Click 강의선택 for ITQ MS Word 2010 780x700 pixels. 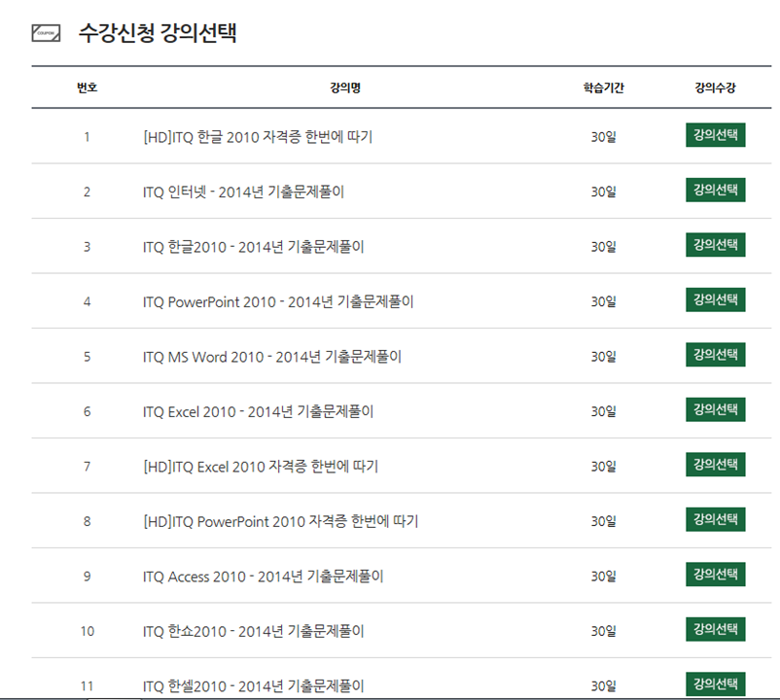tap(715, 355)
